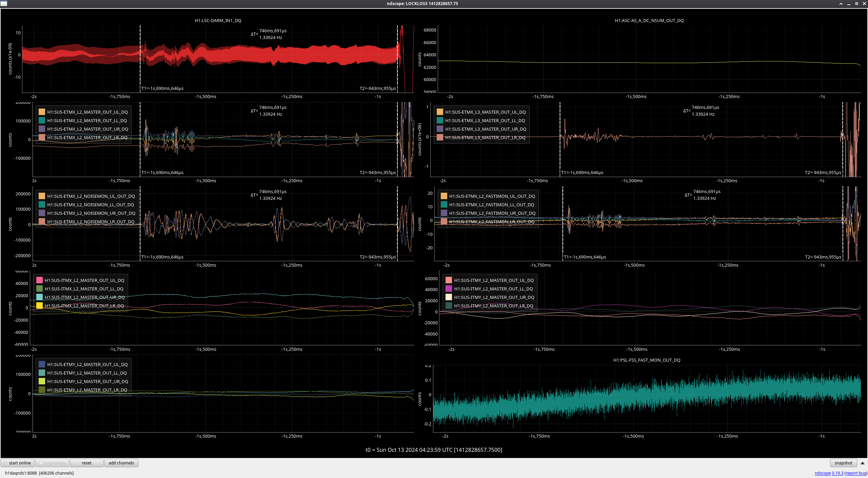Click ITMX_L2_MASTER_OUT_UR_DQ cyan swatch
Image resolution: width=868 pixels, height=478 pixels.
[x=39, y=297]
